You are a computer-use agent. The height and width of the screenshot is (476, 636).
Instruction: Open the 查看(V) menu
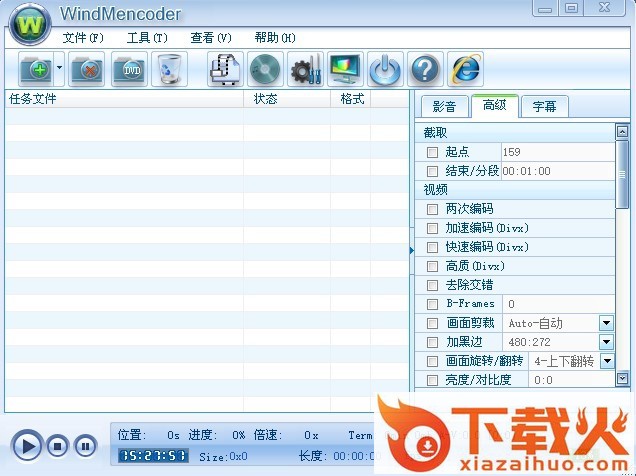click(x=211, y=38)
